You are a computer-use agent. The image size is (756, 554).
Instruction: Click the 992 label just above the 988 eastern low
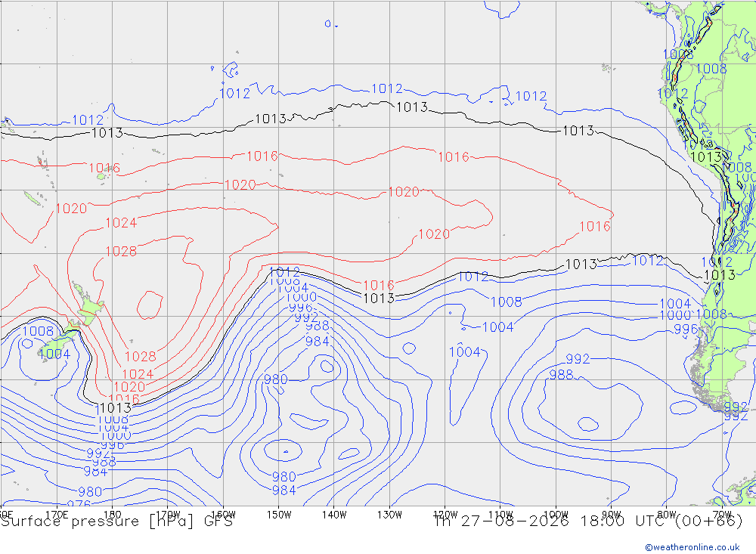tap(578, 359)
